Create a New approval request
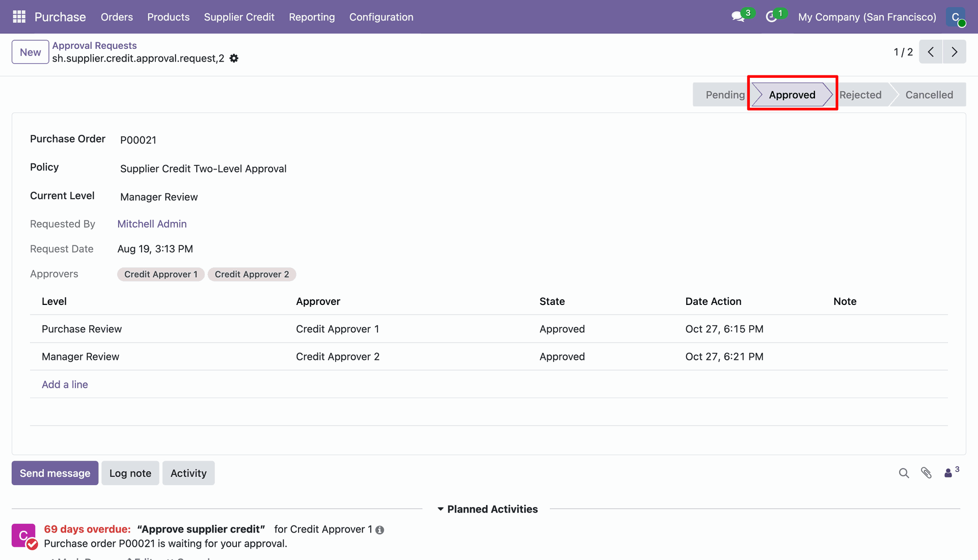Viewport: 978px width, 560px height. (x=31, y=52)
